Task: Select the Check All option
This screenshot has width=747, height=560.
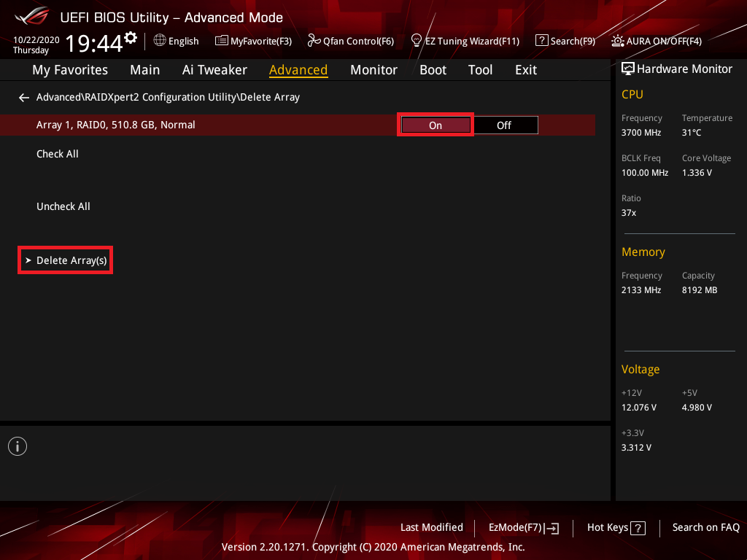Action: [58, 154]
